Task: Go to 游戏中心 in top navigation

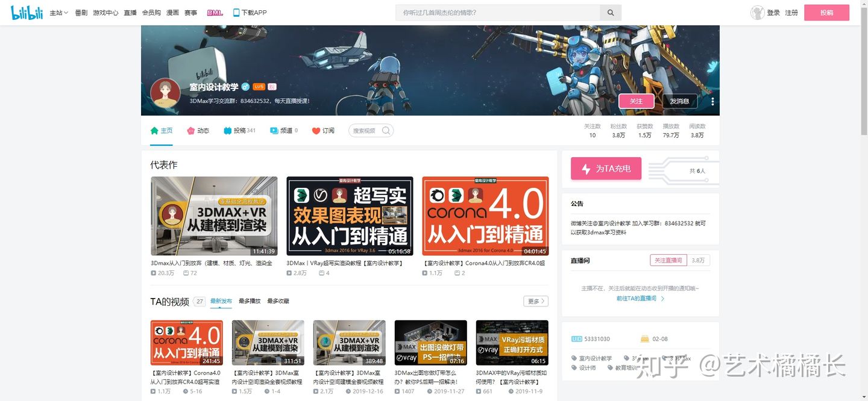Action: pyautogui.click(x=105, y=13)
